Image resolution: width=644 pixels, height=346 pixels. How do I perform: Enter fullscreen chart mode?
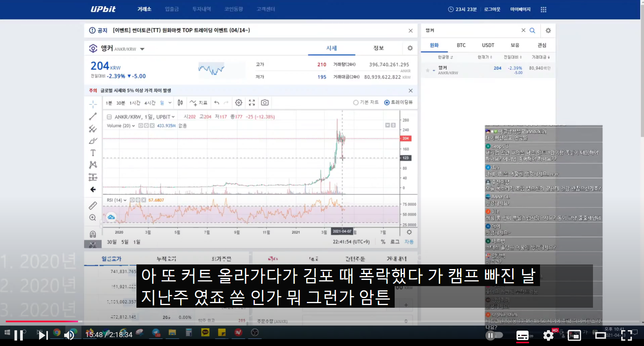[x=252, y=102]
